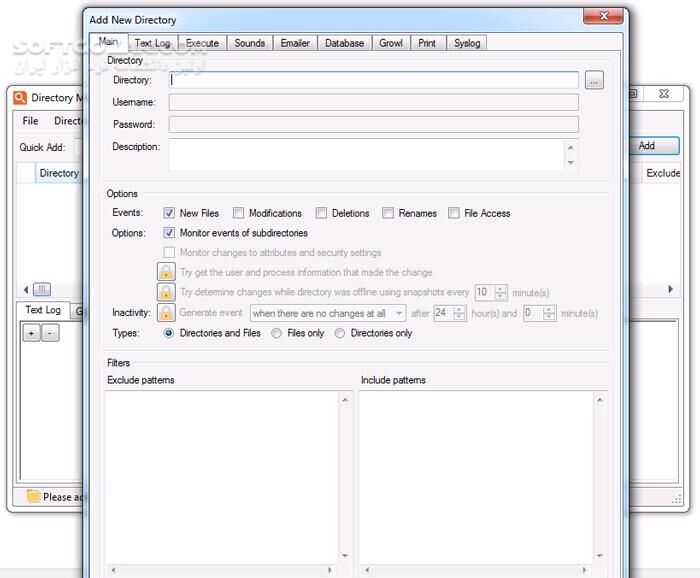This screenshot has height=578, width=700.
Task: Enable the Modifications event checkbox
Action: click(238, 213)
